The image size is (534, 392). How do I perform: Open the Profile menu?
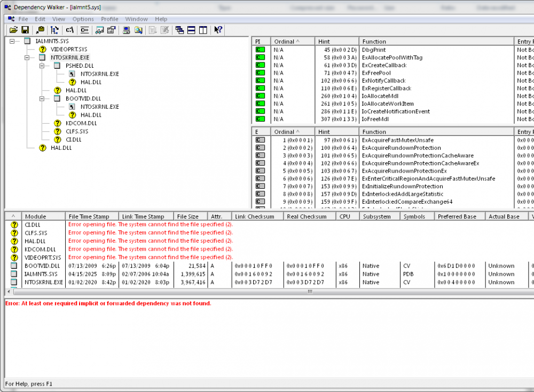click(x=109, y=19)
